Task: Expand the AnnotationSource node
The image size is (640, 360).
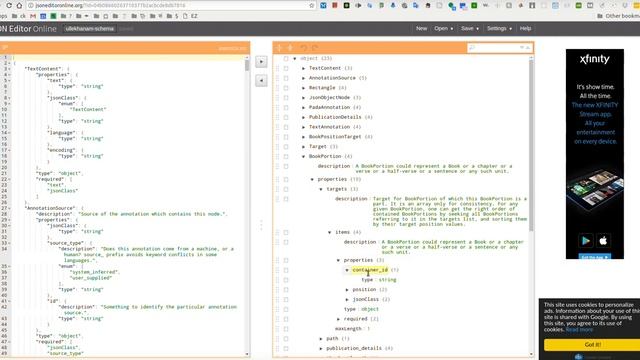Action: tap(304, 78)
